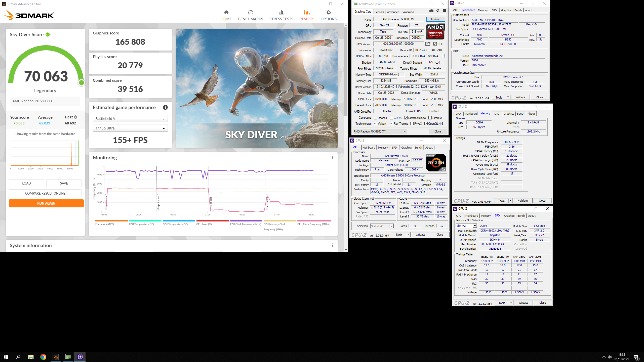Image resolution: width=644 pixels, height=362 pixels.
Task: Click the muted volume tray icon
Action: pos(610,357)
